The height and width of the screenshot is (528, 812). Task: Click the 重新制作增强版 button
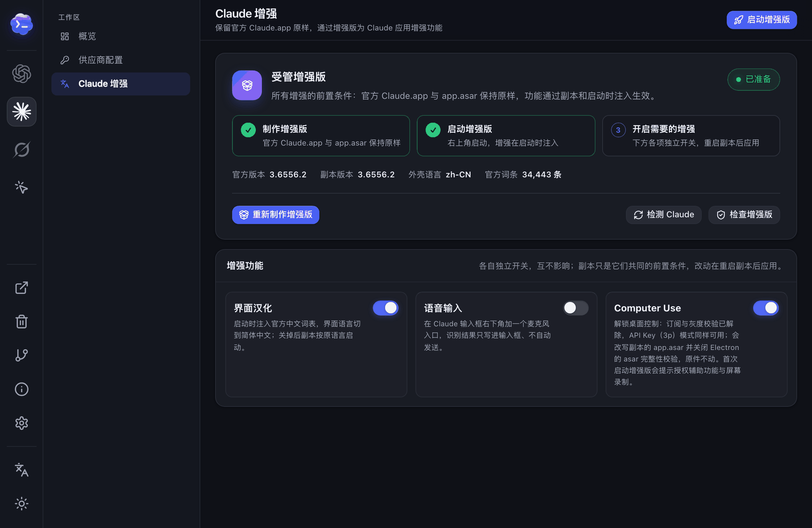click(276, 215)
